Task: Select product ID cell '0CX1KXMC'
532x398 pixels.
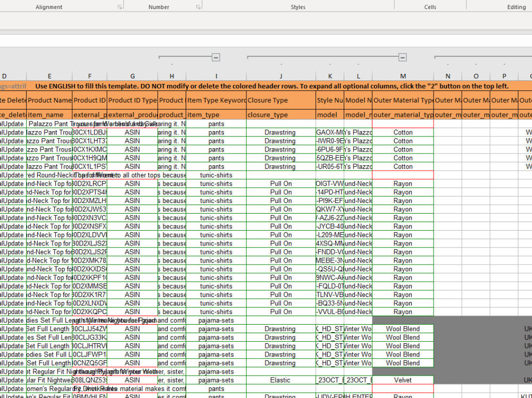Action: [x=89, y=149]
